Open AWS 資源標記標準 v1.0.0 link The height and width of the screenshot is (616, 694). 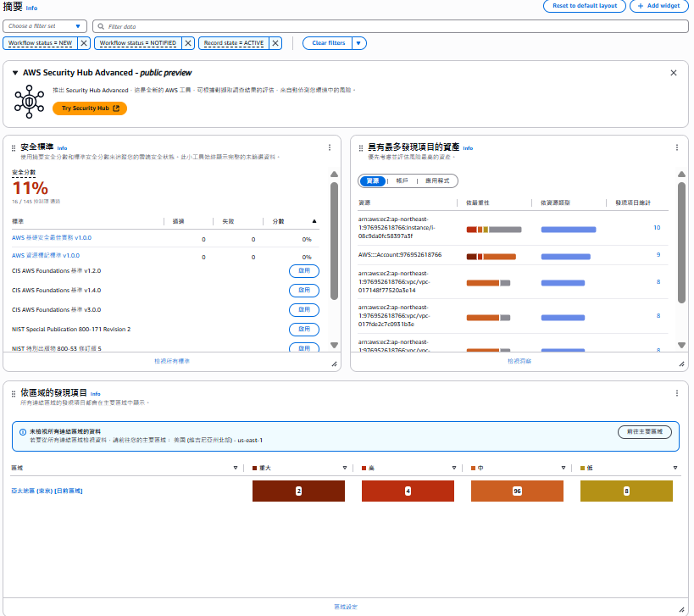click(46, 256)
